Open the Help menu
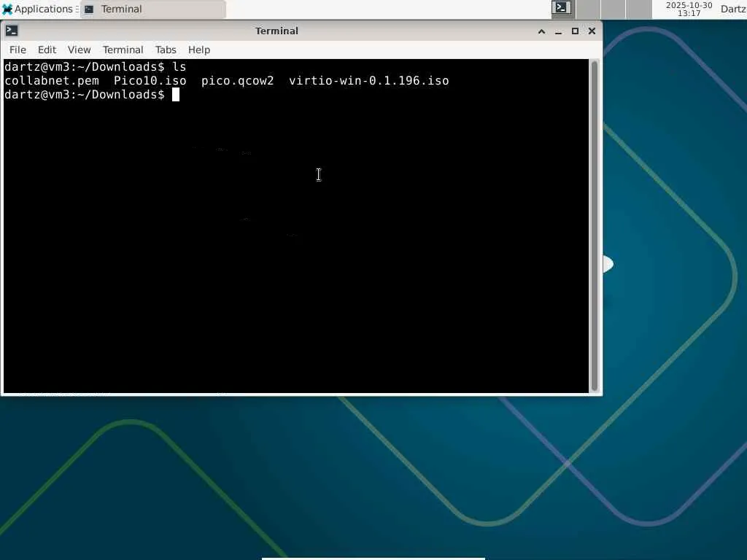Screen dimensions: 747x560 click(x=198, y=50)
